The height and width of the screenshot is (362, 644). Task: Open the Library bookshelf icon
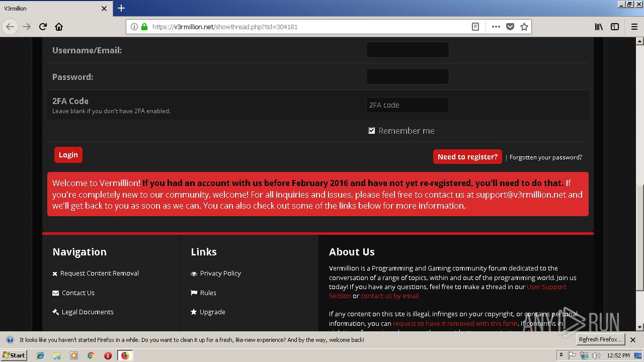(x=599, y=27)
